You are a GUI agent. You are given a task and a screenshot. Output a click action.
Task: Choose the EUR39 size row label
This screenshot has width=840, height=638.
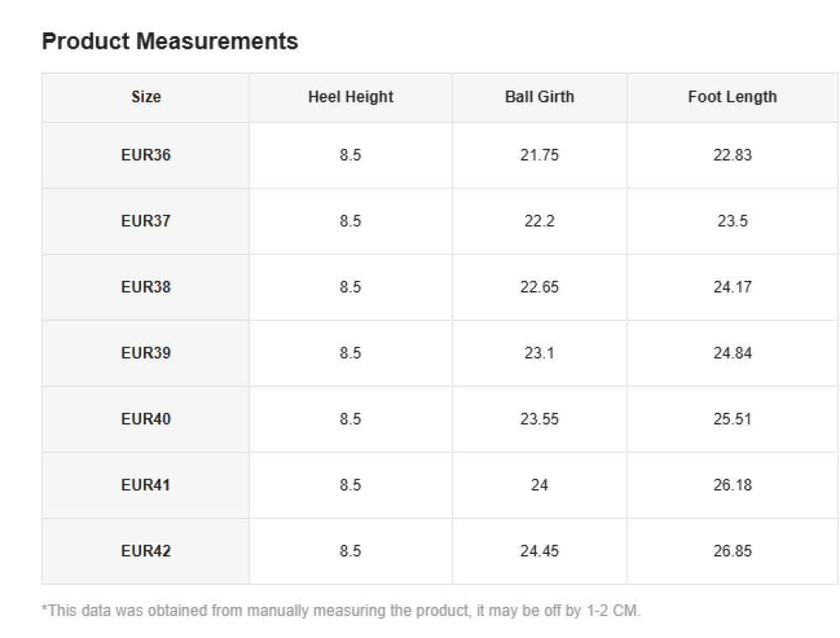coord(145,353)
